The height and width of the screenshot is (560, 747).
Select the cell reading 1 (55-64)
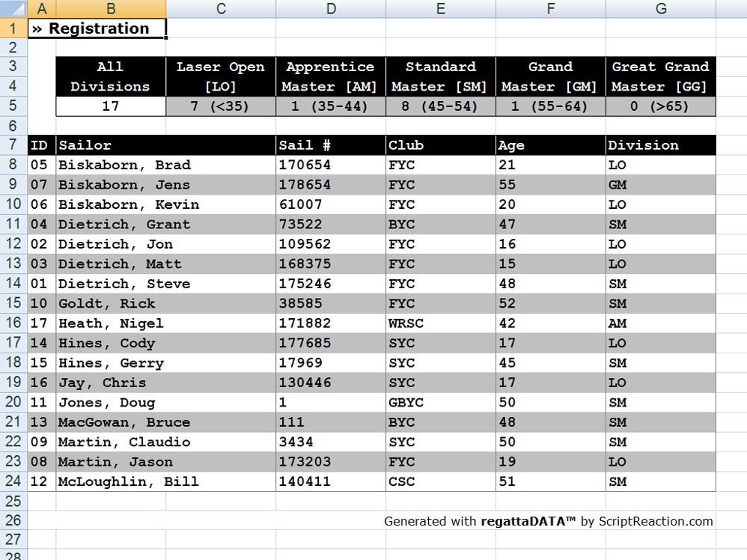click(551, 106)
